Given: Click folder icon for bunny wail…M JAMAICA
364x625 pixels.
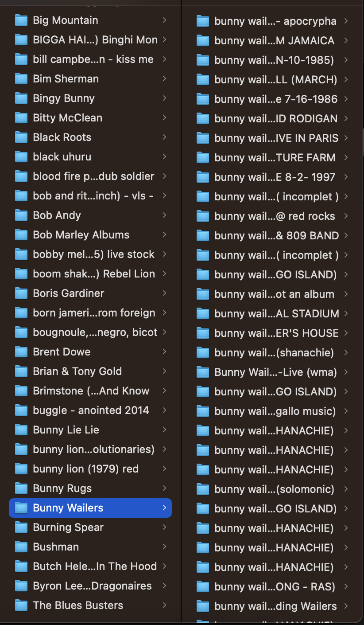Looking at the screenshot, I should tap(203, 41).
